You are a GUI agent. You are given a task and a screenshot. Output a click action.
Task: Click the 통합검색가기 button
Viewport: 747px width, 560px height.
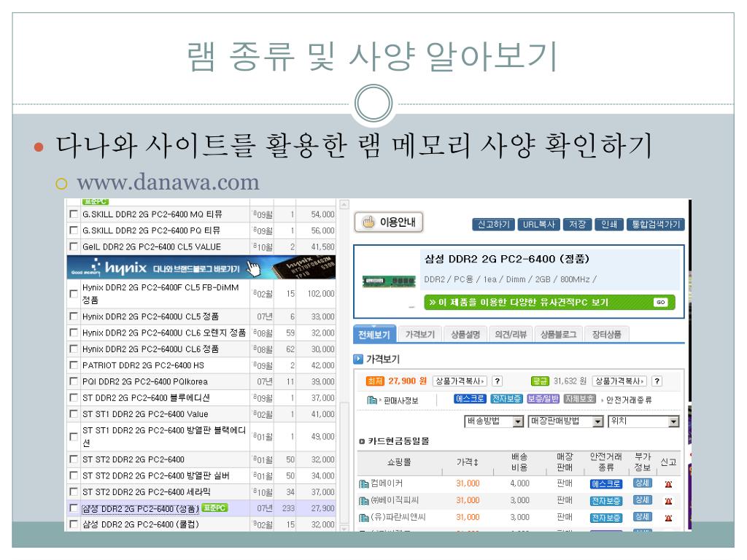point(656,225)
